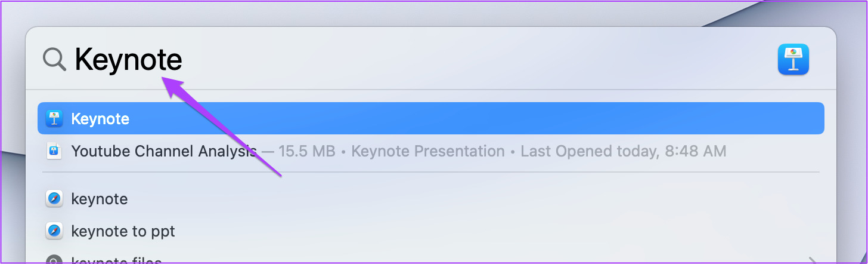This screenshot has height=264, width=868.
Task: Click the Spotlight magnifying glass icon
Action: click(x=54, y=60)
